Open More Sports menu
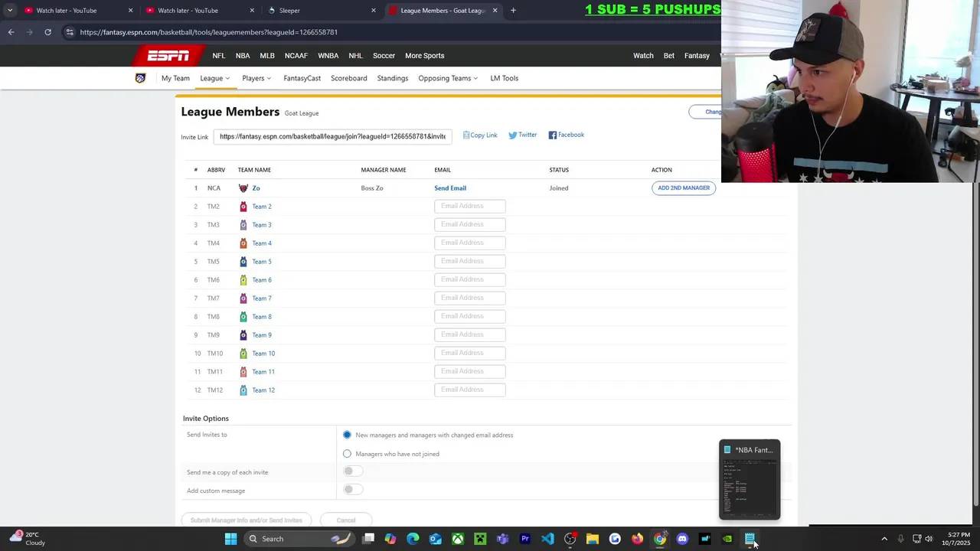 click(424, 56)
